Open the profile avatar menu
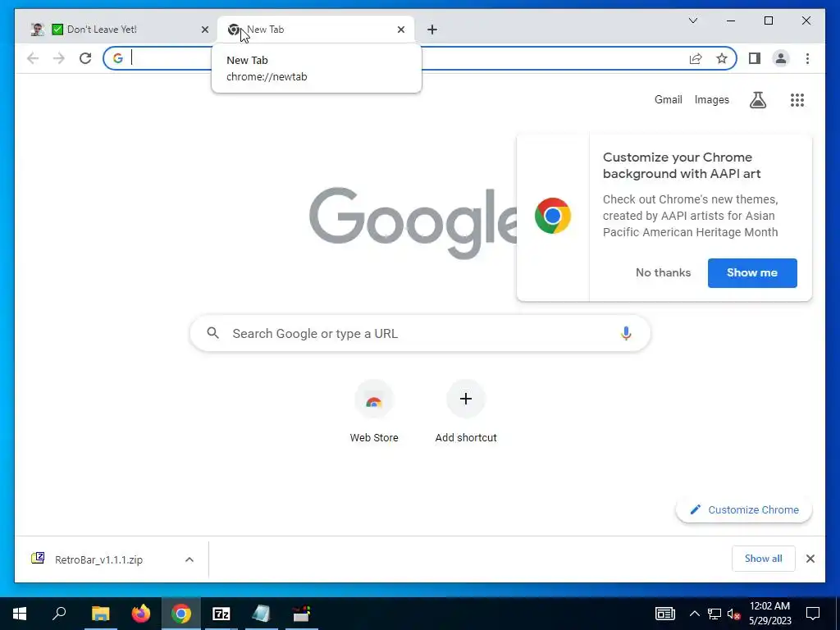The width and height of the screenshot is (840, 630). (781, 58)
